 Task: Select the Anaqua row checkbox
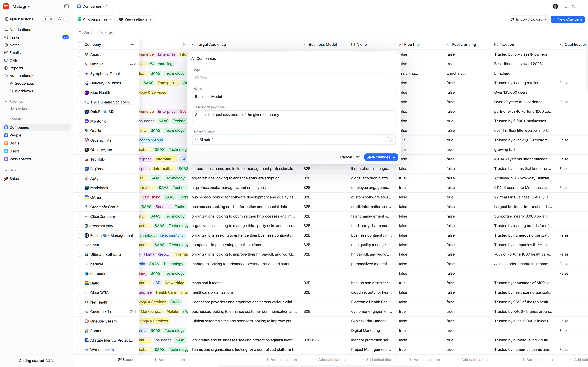point(79,54)
